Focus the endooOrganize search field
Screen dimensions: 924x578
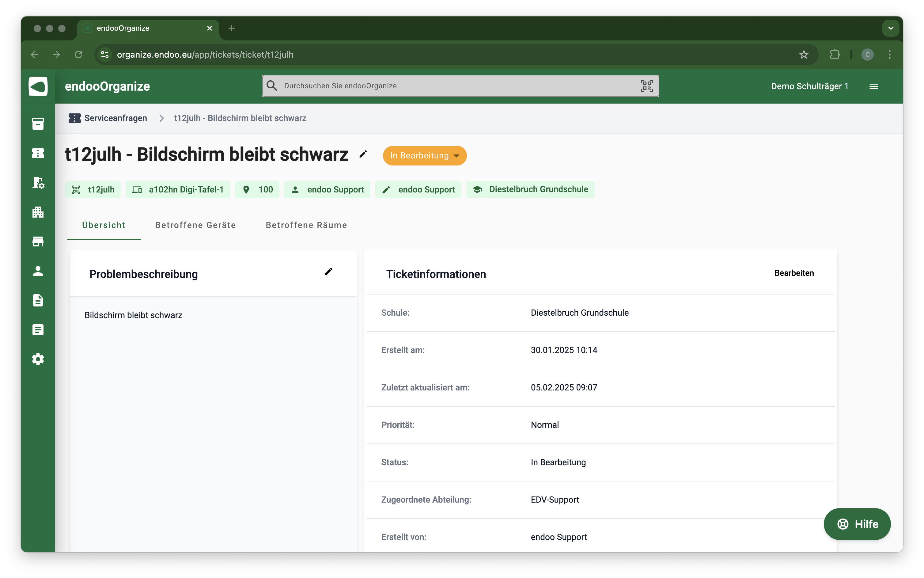tap(455, 86)
